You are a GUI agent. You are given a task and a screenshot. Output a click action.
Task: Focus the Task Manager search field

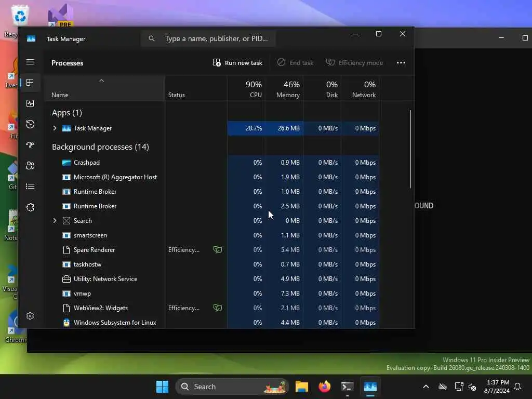coord(208,38)
